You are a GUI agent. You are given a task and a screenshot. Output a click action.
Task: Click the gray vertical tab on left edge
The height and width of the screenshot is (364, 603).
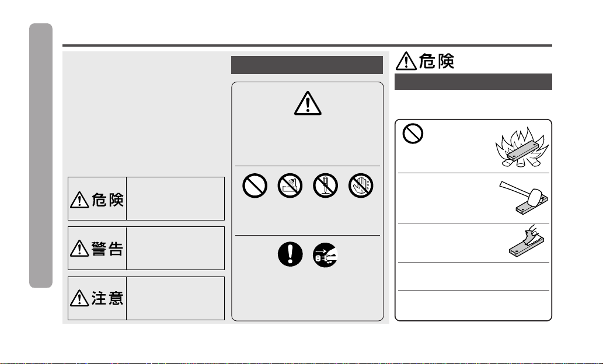pos(41,156)
